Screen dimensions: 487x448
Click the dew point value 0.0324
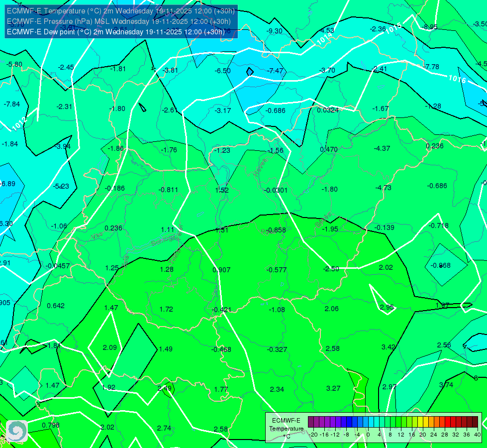pyautogui.click(x=328, y=110)
